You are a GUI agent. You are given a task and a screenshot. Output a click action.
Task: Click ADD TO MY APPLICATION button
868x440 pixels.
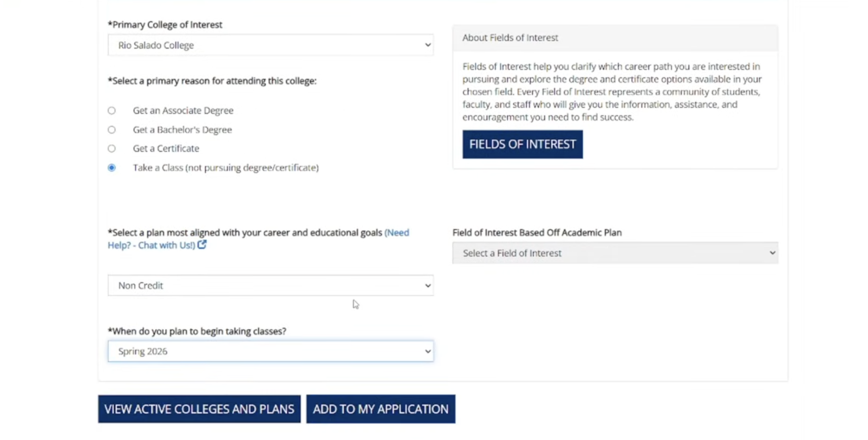(x=380, y=409)
